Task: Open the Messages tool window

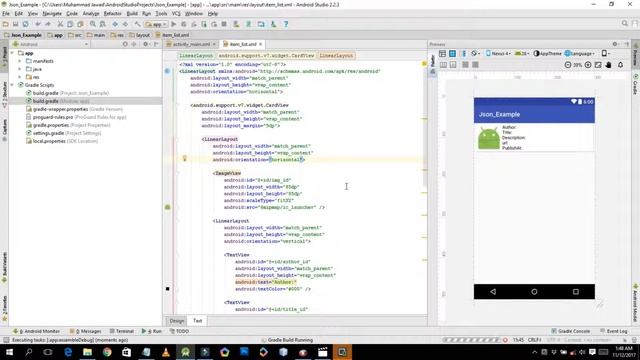Action: coord(85,331)
